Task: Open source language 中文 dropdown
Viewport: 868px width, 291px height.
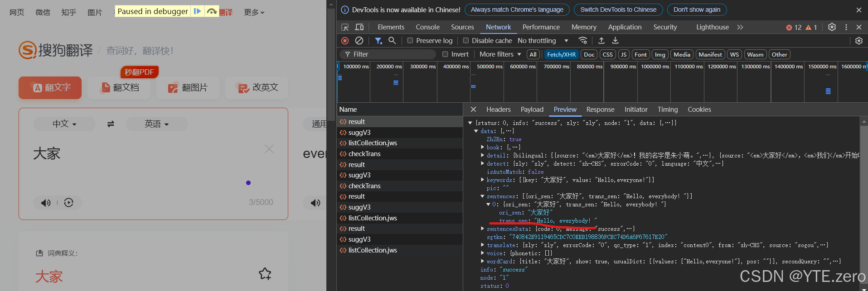Action: pos(64,124)
